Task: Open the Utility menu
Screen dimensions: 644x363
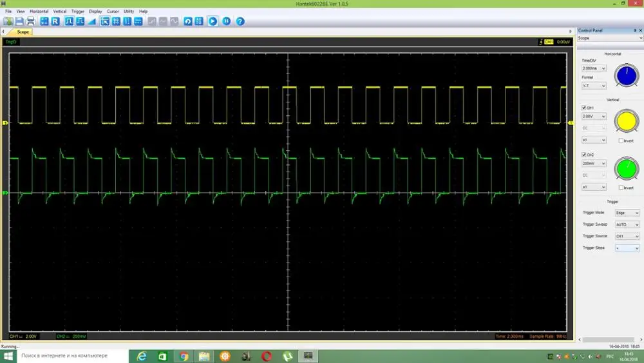Action: coord(129,11)
